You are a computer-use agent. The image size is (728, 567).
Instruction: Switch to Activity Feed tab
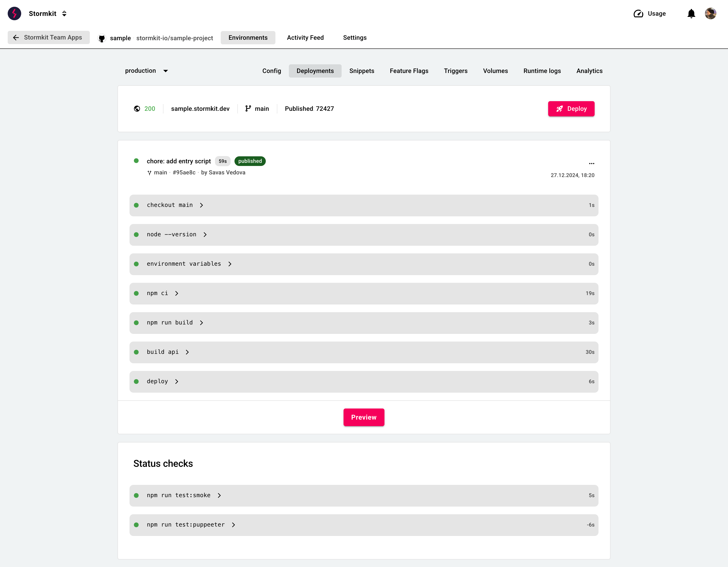coord(305,38)
